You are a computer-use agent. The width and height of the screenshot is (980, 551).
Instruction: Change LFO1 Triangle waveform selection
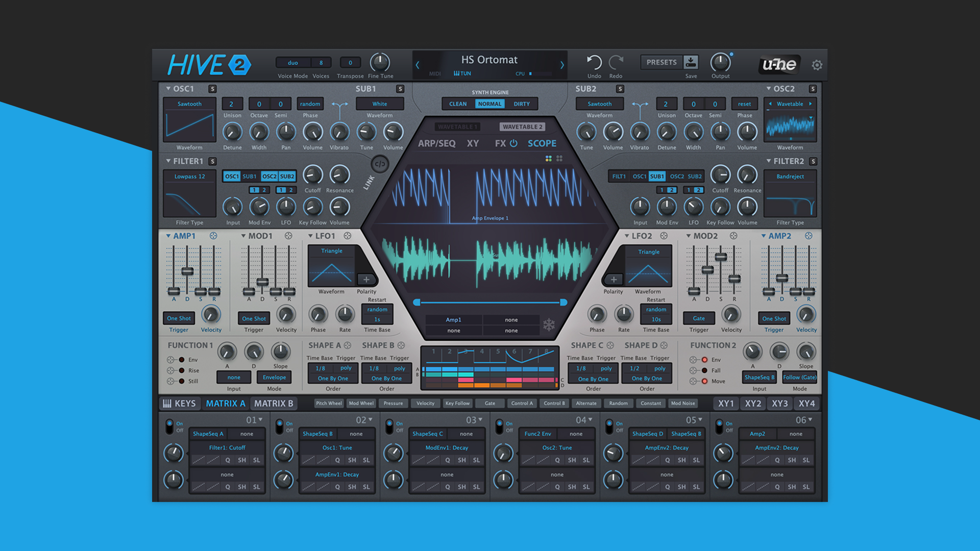[332, 251]
